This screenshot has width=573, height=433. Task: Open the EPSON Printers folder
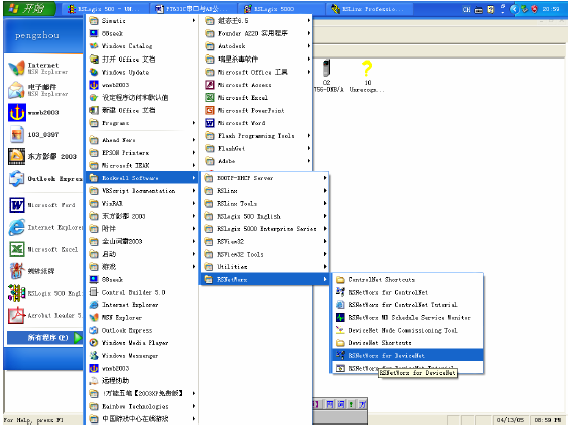click(142, 153)
